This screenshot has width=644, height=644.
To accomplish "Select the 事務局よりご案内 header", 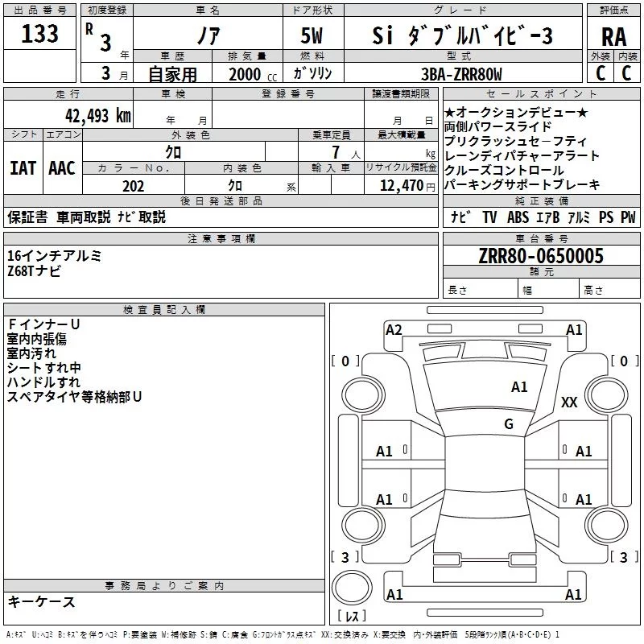I will 164,586.
